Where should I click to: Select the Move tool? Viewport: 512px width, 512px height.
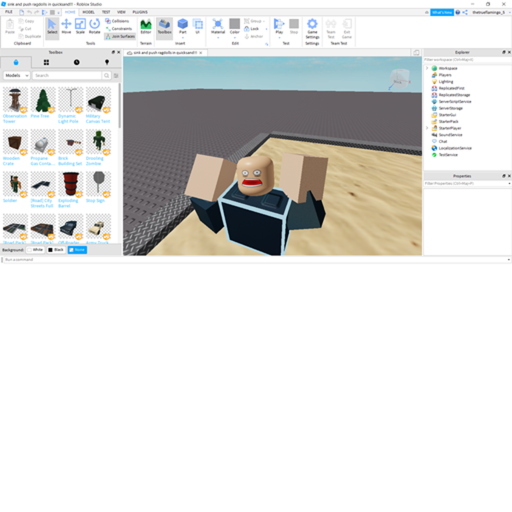click(x=66, y=26)
